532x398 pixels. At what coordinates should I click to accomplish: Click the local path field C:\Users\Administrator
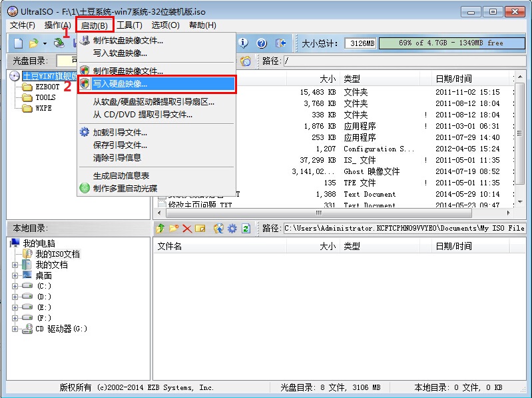(404, 228)
